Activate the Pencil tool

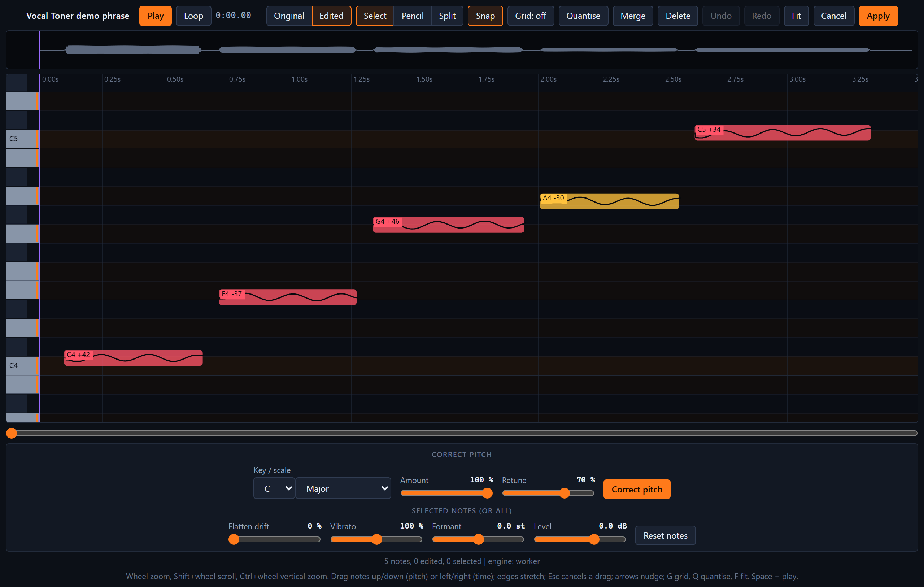click(x=413, y=16)
